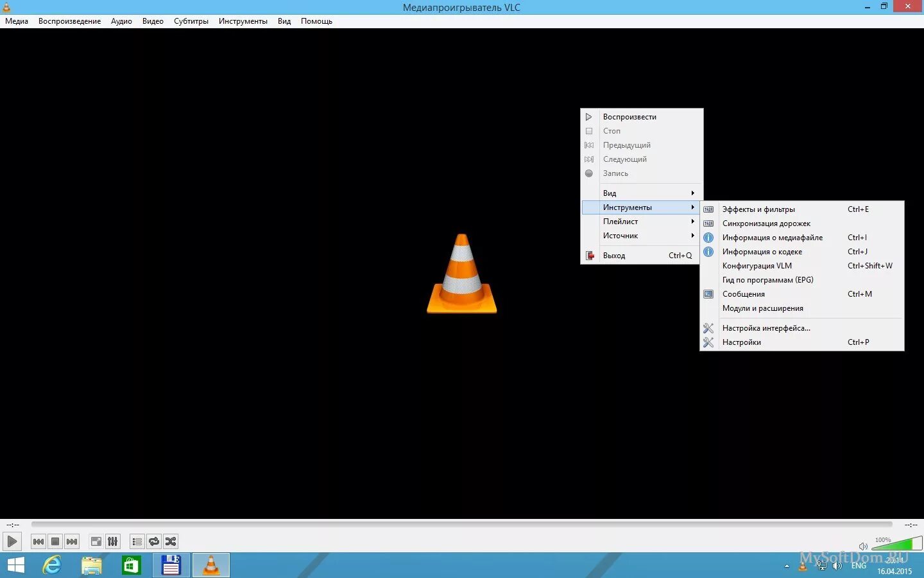Viewport: 924px width, 578px height.
Task: Open Эффекты и фильтры
Action: pos(802,209)
